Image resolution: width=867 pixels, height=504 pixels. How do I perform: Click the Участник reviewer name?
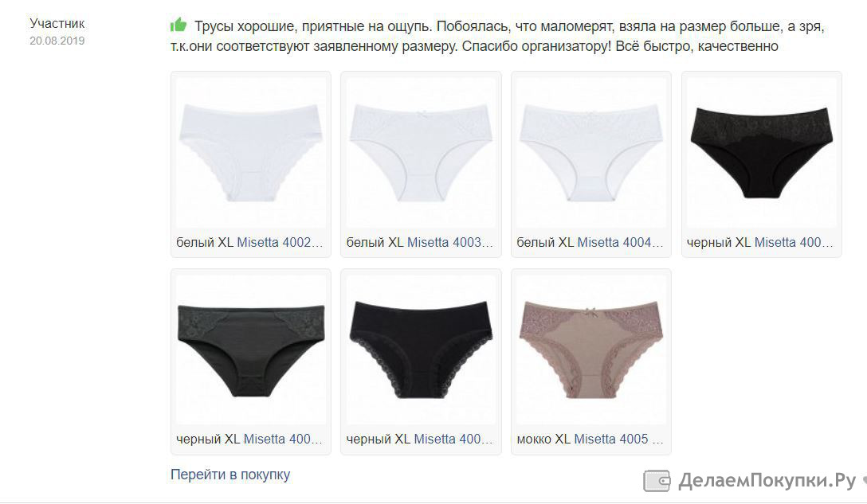[x=57, y=23]
